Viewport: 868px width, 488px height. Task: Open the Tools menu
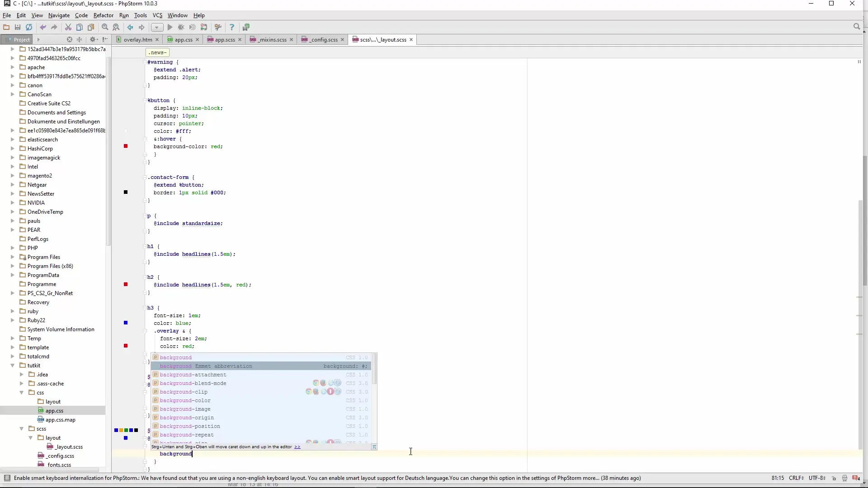140,15
